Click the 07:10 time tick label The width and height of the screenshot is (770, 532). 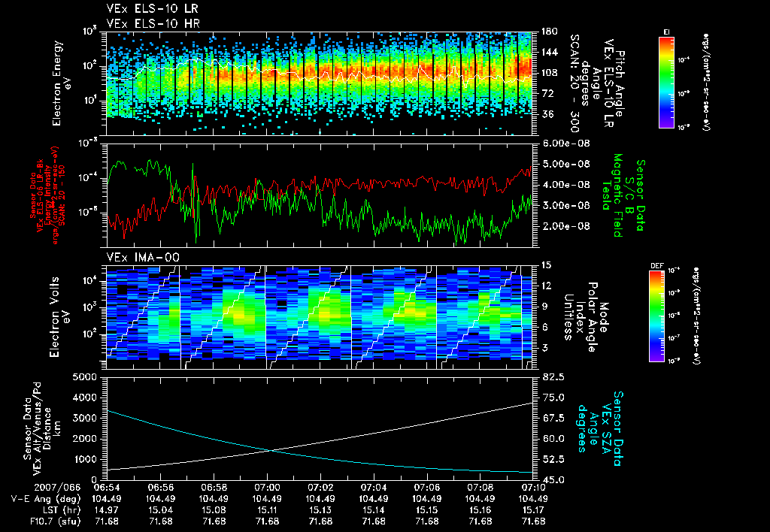(534, 488)
